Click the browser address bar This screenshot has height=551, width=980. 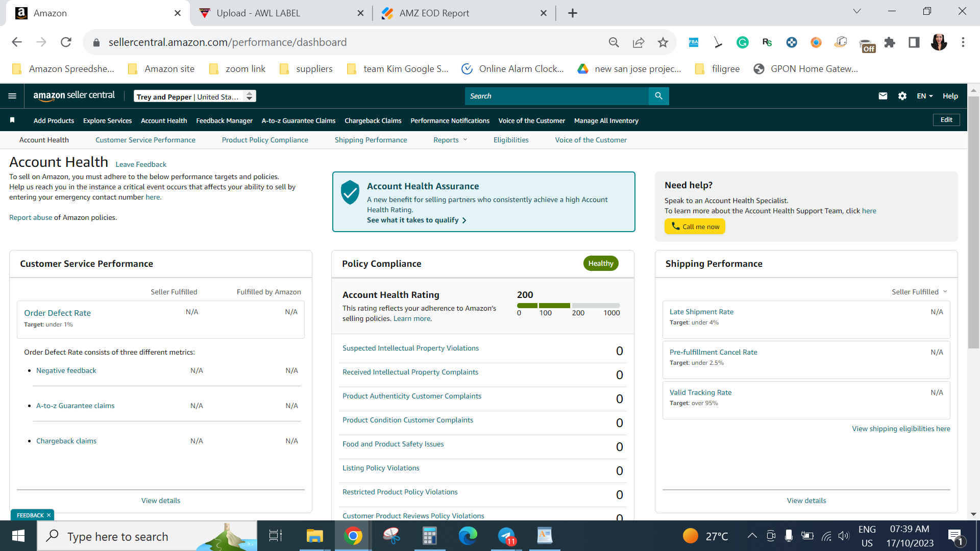click(347, 42)
